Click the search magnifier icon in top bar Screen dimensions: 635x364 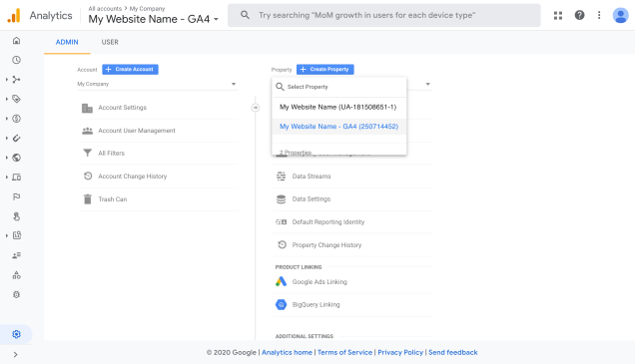pyautogui.click(x=245, y=15)
